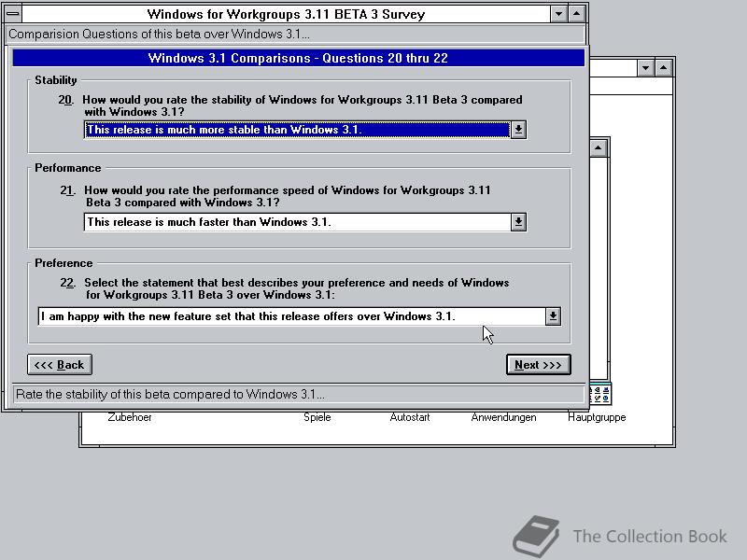Minimize the background Program Manager window
The image size is (747, 560).
point(645,68)
